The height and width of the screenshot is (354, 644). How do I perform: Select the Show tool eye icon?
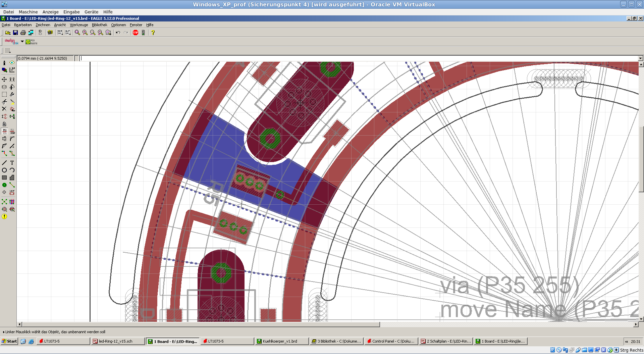pyautogui.click(x=12, y=63)
